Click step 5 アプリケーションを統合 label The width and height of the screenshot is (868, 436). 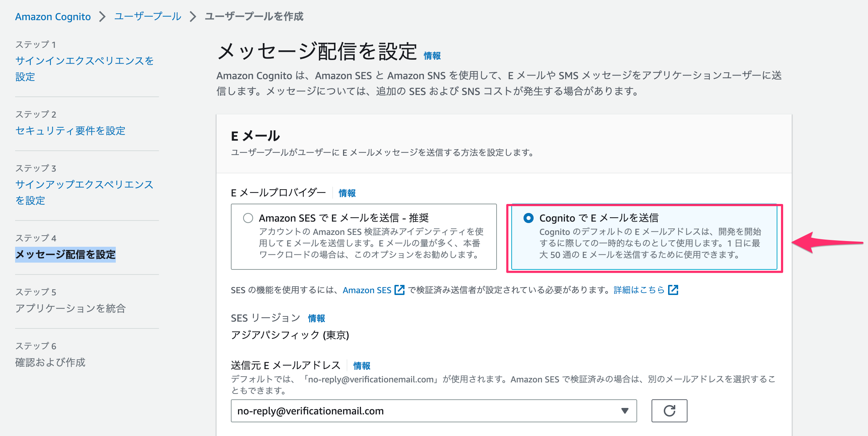(x=70, y=308)
